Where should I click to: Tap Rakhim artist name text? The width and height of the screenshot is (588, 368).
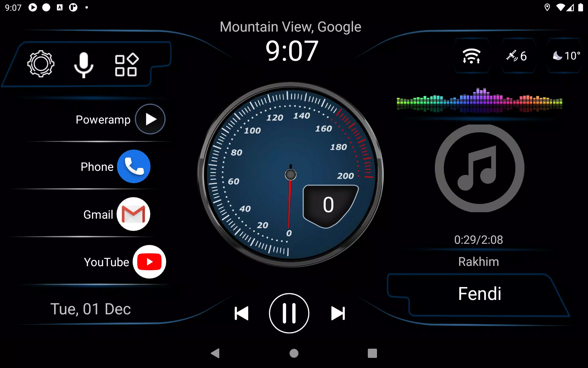tap(479, 260)
